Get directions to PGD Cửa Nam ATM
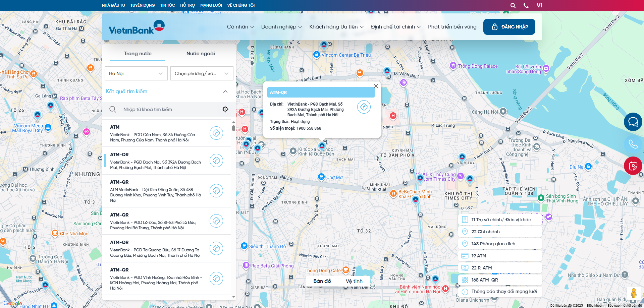 coord(216,133)
